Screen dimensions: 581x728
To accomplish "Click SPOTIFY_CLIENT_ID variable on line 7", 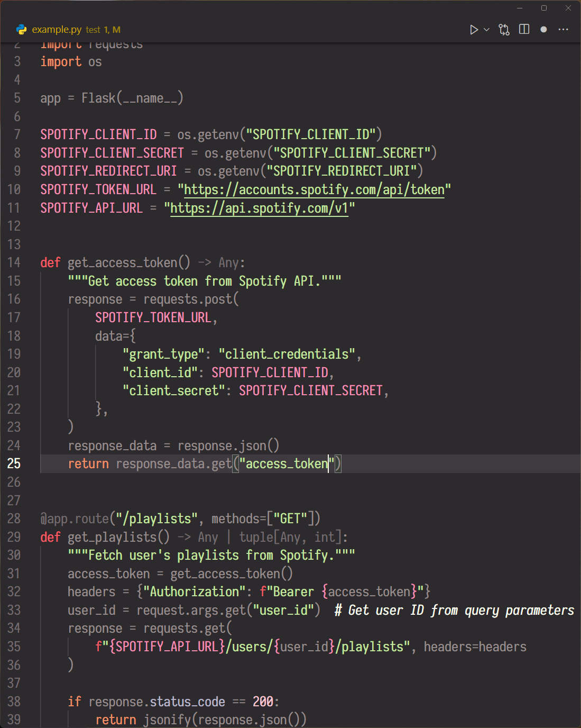I will tap(99, 134).
